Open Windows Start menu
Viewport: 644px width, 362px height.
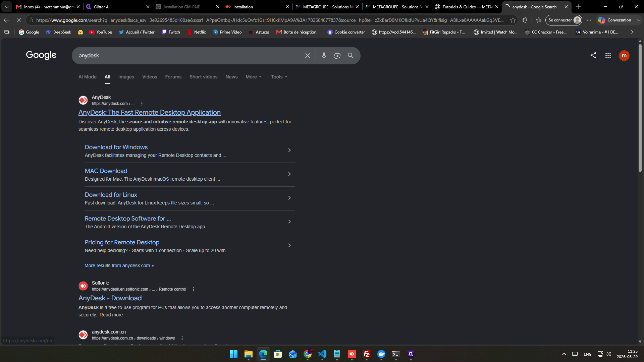coord(234,354)
